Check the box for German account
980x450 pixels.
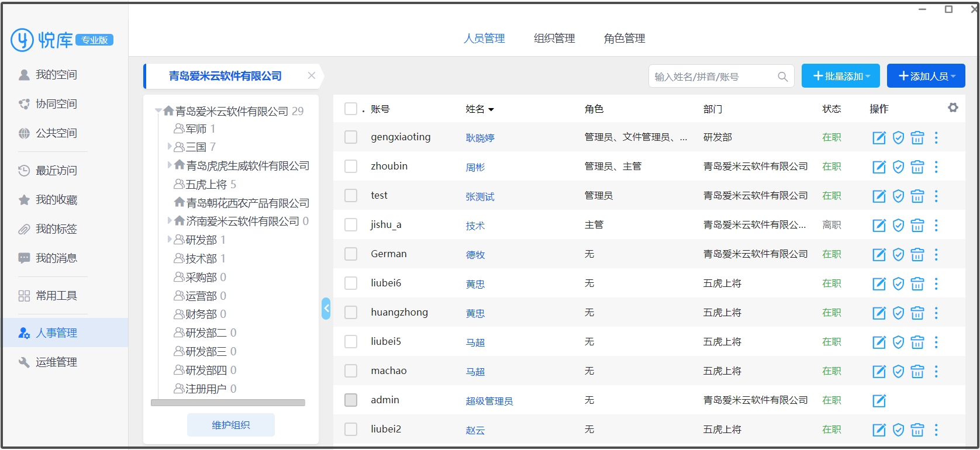(x=351, y=254)
